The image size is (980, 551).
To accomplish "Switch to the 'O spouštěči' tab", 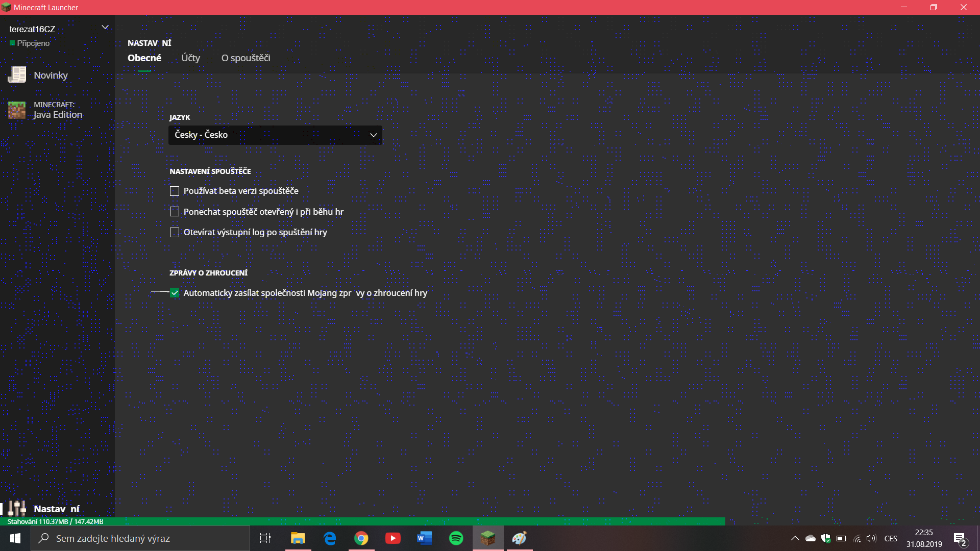I will coord(246,58).
